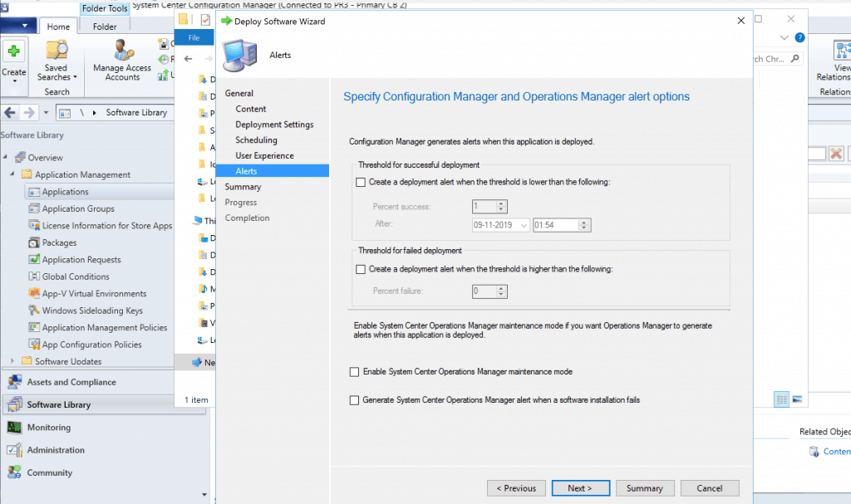The image size is (851, 504).
Task: Click the back arrow in SCCM navigation bar
Action: [x=10, y=112]
